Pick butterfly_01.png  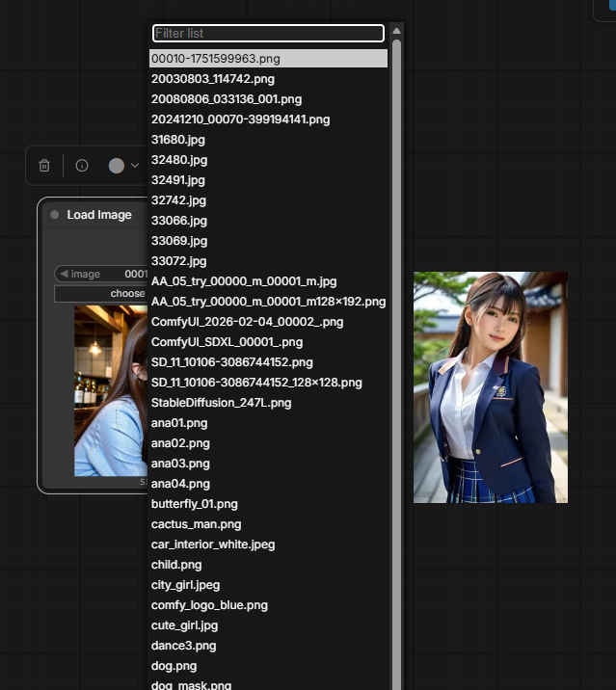[x=268, y=504]
